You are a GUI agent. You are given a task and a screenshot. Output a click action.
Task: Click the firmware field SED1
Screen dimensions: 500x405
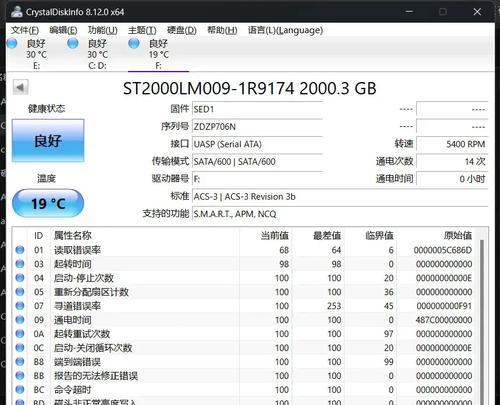tap(257, 109)
